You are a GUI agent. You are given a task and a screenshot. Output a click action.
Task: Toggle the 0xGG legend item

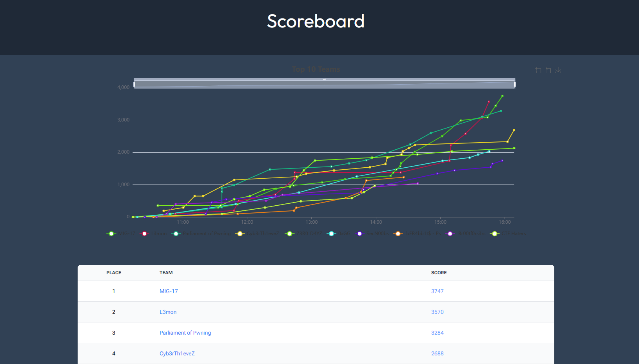pyautogui.click(x=339, y=234)
